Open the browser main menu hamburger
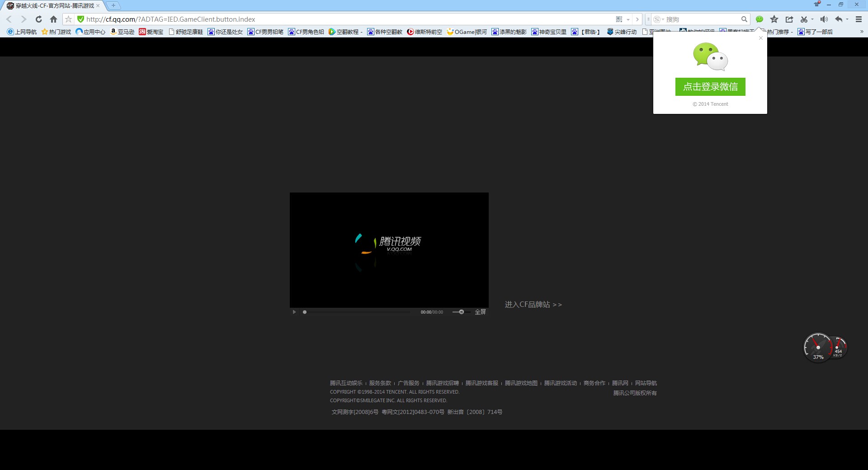The height and width of the screenshot is (470, 868). (x=859, y=19)
